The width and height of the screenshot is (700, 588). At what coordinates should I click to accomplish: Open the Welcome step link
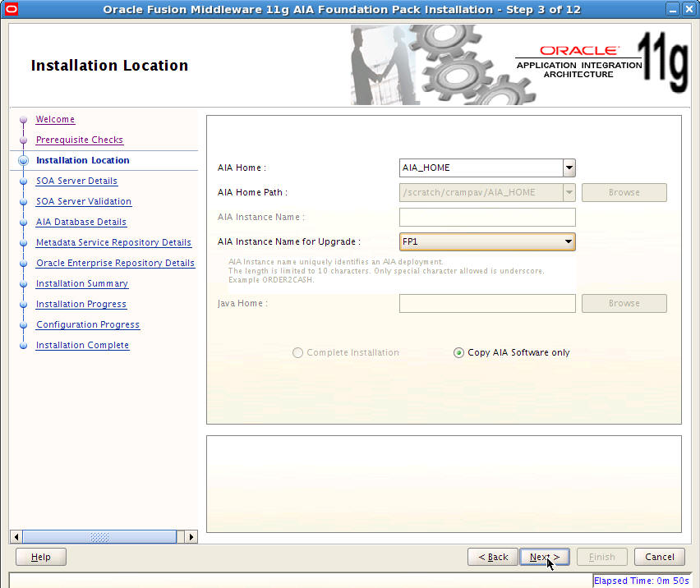pyautogui.click(x=55, y=120)
